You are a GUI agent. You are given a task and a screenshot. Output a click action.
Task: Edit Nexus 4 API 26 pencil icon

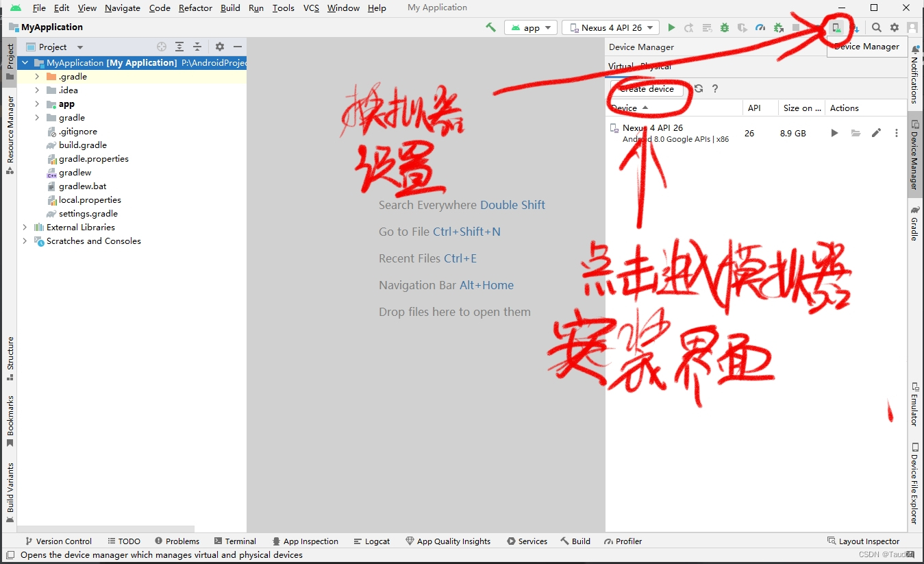click(x=876, y=133)
